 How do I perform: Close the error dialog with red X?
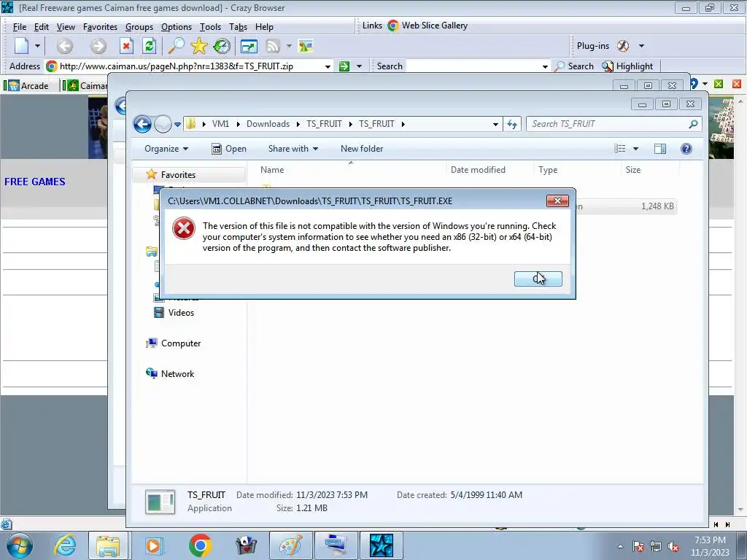point(557,201)
